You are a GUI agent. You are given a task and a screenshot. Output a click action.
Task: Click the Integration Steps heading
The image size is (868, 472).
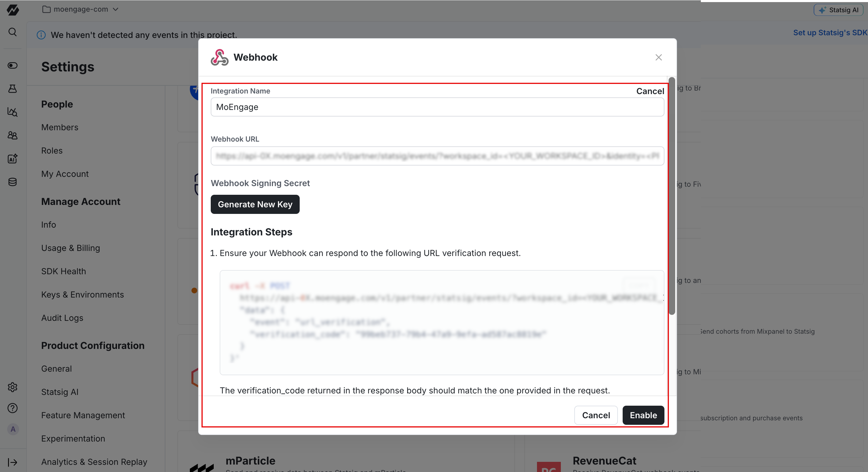pyautogui.click(x=251, y=232)
